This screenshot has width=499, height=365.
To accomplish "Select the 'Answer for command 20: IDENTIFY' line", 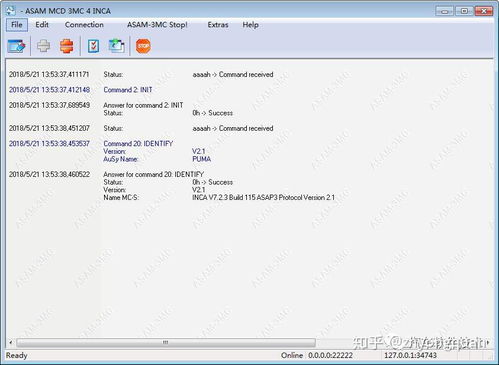I will 153,174.
